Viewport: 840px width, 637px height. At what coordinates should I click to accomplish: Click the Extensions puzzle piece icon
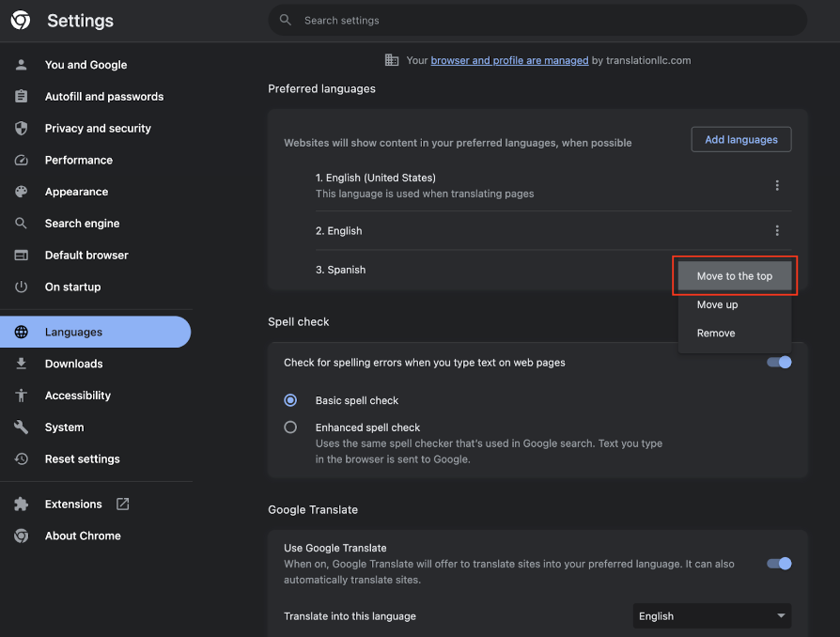click(21, 504)
